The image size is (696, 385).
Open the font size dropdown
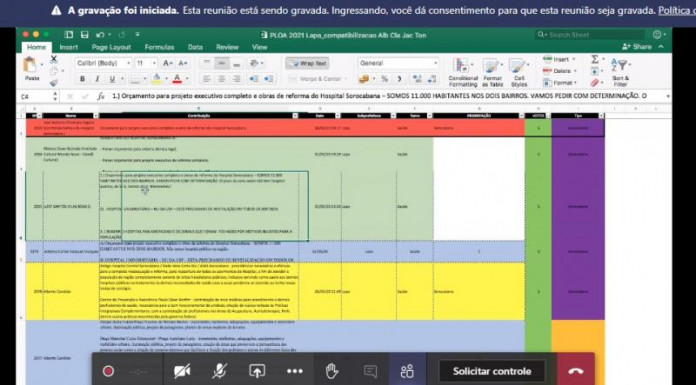coord(146,64)
